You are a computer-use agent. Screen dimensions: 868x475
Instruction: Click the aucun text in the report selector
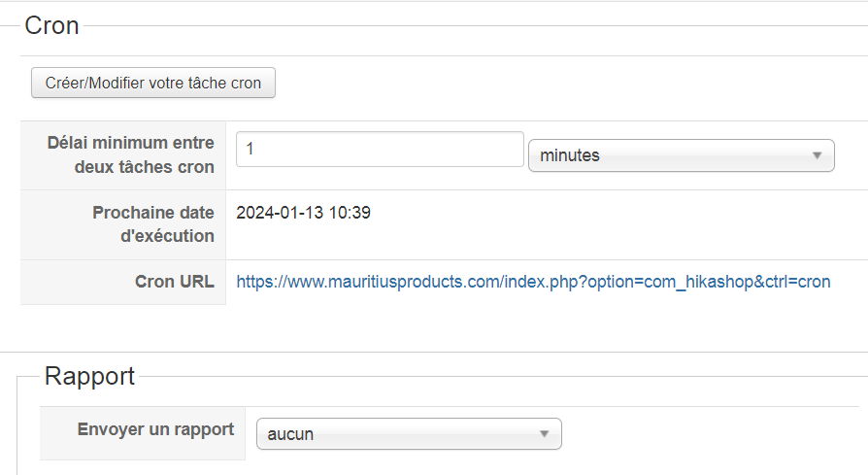[290, 434]
